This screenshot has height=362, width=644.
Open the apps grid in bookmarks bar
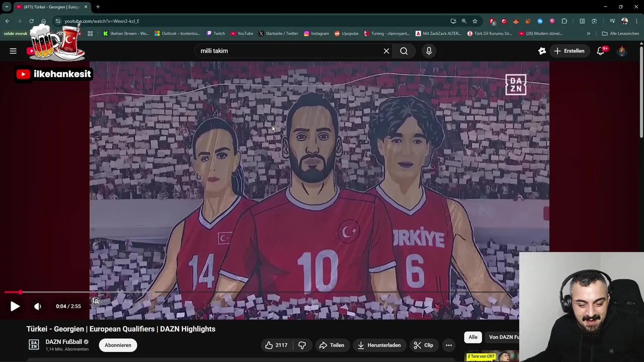pyautogui.click(x=90, y=34)
